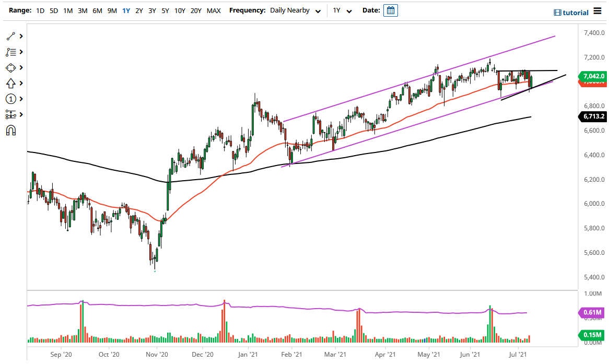609x364 pixels.
Task: Select the 1D range tab
Action: pos(40,10)
